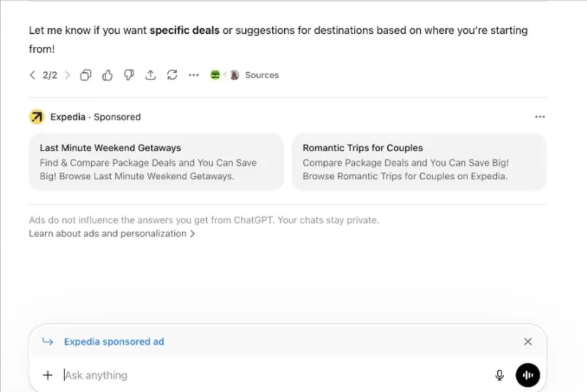Viewport: 587px width, 392px height.
Task: View the Sources for this answer
Action: pyautogui.click(x=261, y=75)
